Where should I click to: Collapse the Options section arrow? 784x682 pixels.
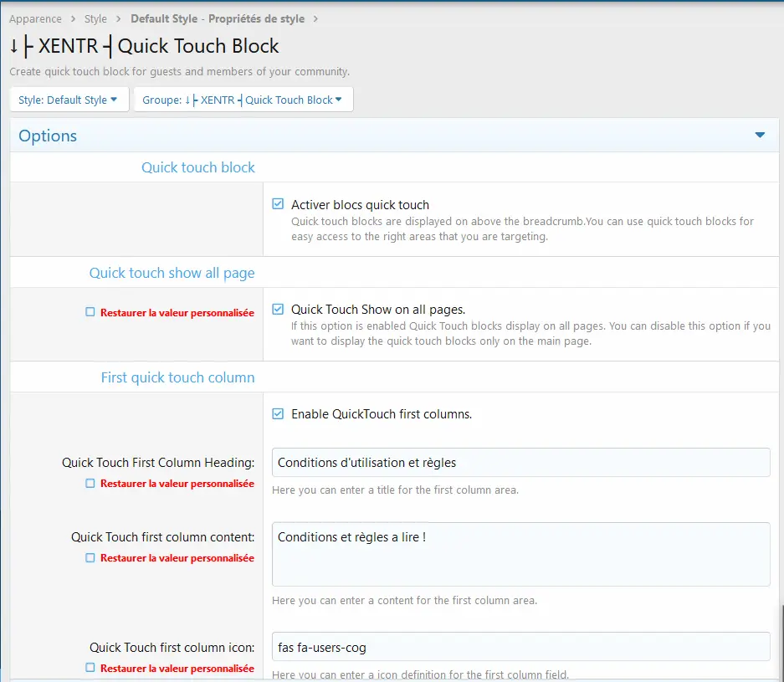pos(760,136)
